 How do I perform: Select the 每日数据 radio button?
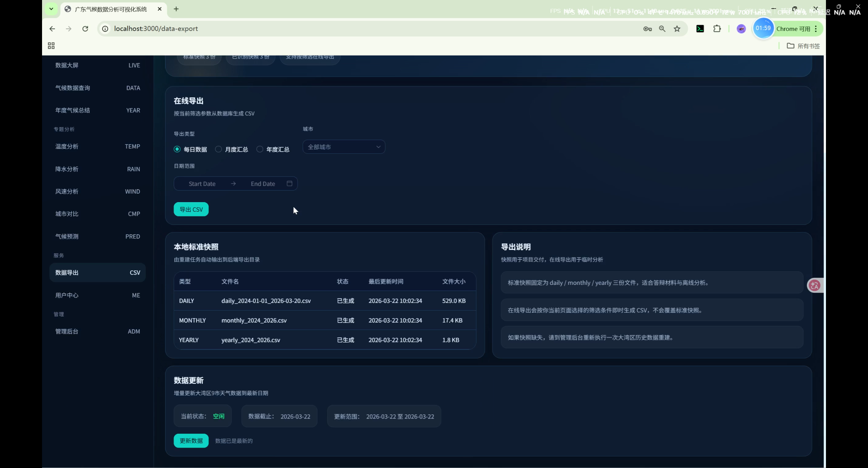[x=177, y=149]
